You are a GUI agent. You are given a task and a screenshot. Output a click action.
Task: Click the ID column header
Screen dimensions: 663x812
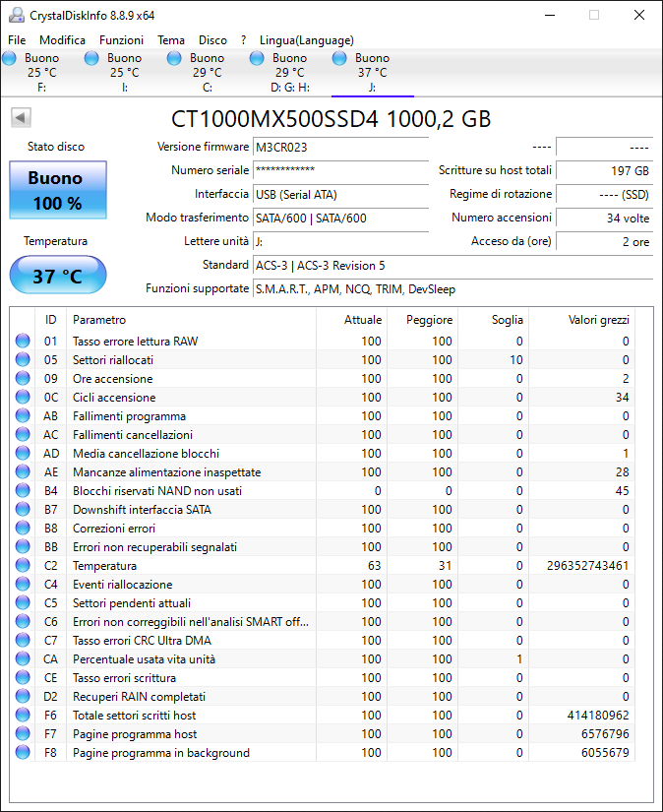click(x=51, y=320)
